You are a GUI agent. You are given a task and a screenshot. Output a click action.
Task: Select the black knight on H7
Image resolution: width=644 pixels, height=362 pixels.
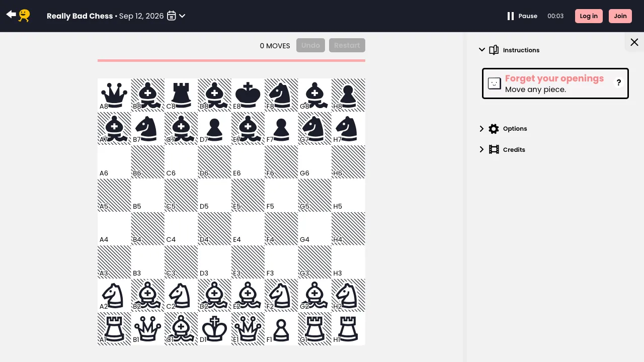(348, 128)
